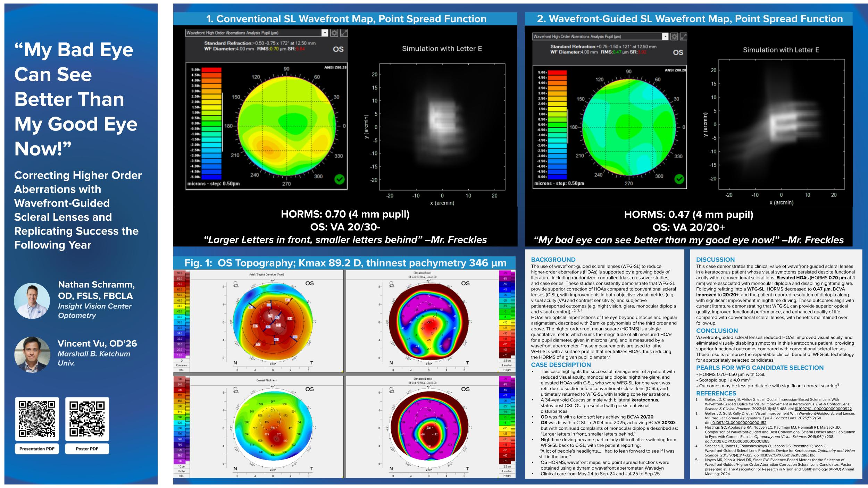This screenshot has width=868, height=488.
Task: Click magnifier icon on Elevation (Front) map
Action: pyautogui.click(x=392, y=284)
